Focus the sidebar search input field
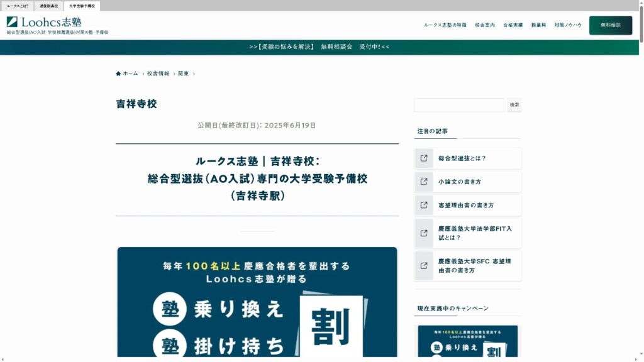 pos(459,105)
